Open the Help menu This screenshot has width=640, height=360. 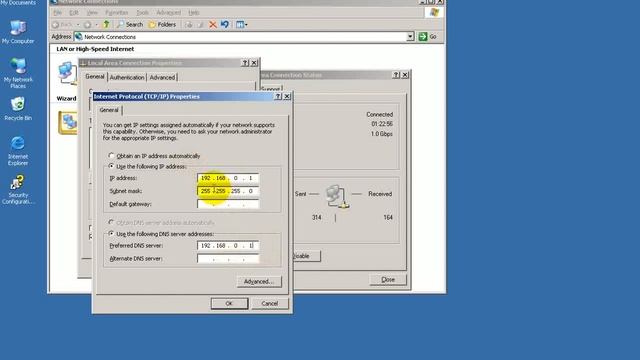[x=193, y=13]
